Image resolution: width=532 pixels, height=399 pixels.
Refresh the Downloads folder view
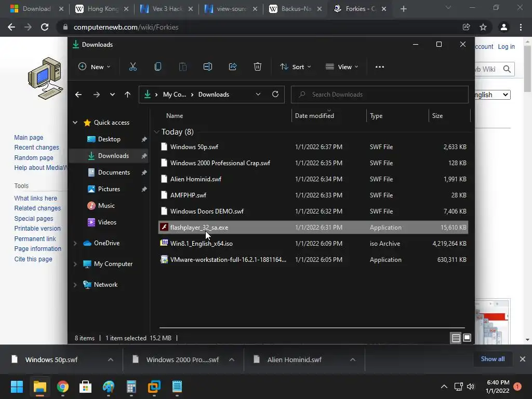275,95
